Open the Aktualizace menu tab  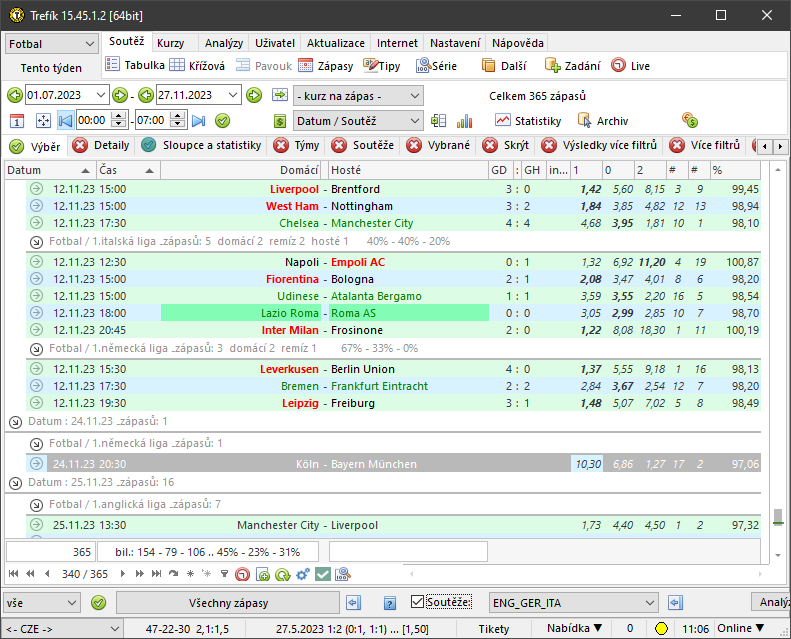[x=335, y=43]
